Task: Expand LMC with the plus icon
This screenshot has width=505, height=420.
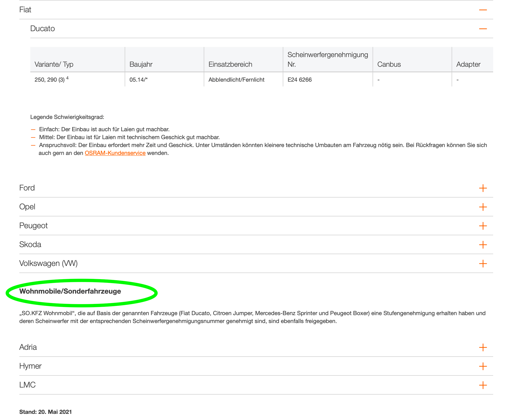Action: [483, 385]
